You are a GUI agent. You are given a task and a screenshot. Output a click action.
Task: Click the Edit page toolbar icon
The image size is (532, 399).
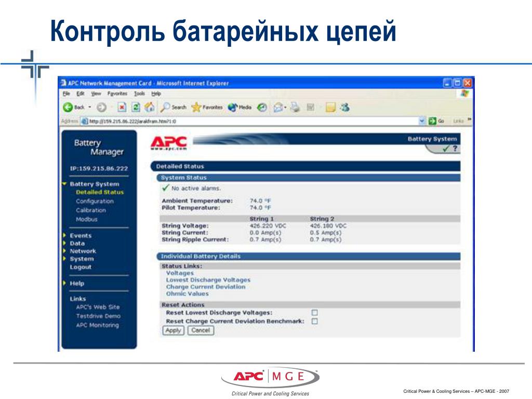(310, 108)
